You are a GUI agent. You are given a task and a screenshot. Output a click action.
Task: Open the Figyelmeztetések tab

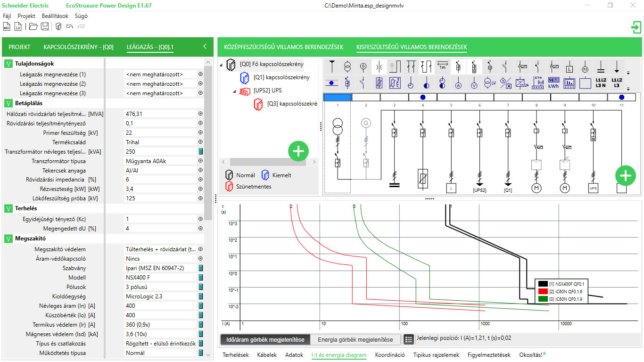(x=489, y=355)
